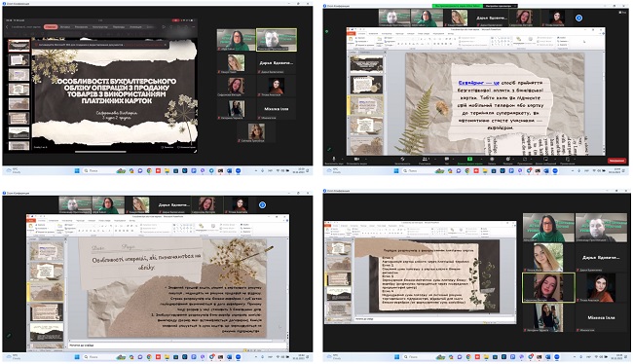The height and width of the screenshot is (364, 633).
Task: Open the Whiteboards icon in Zoom toolbar
Action: click(x=545, y=160)
